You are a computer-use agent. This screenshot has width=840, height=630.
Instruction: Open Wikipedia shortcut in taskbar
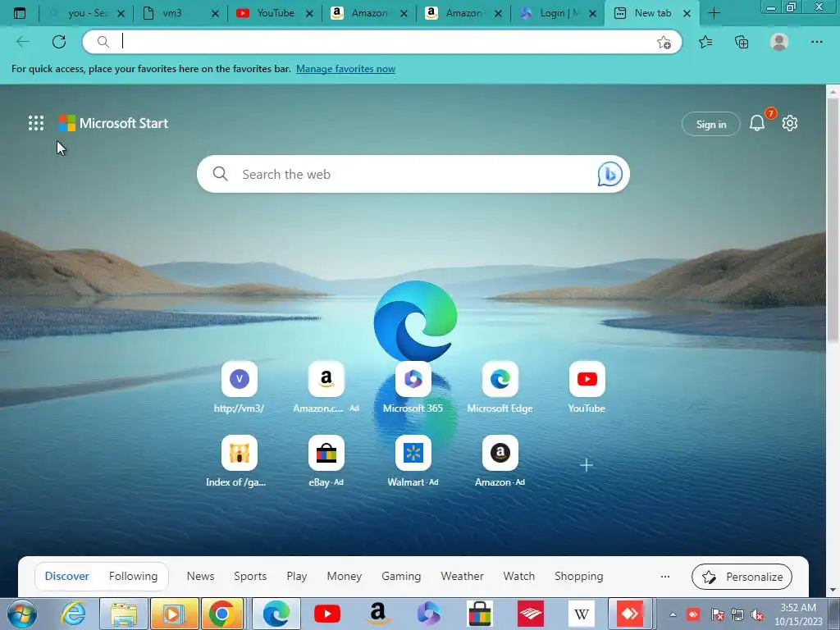coord(582,614)
